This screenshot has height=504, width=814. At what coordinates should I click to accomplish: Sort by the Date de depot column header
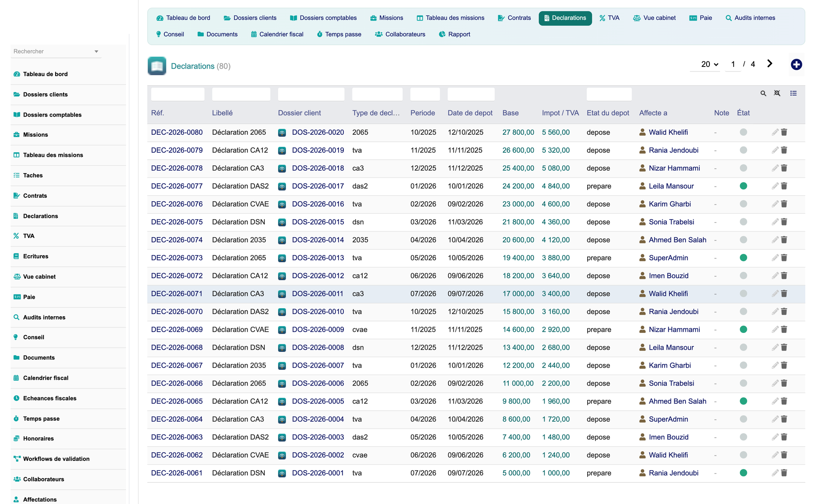pyautogui.click(x=470, y=113)
